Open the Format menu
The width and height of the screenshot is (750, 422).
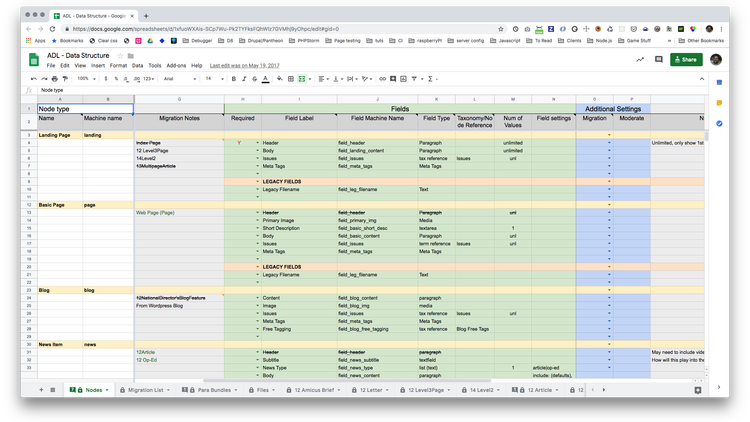click(117, 65)
